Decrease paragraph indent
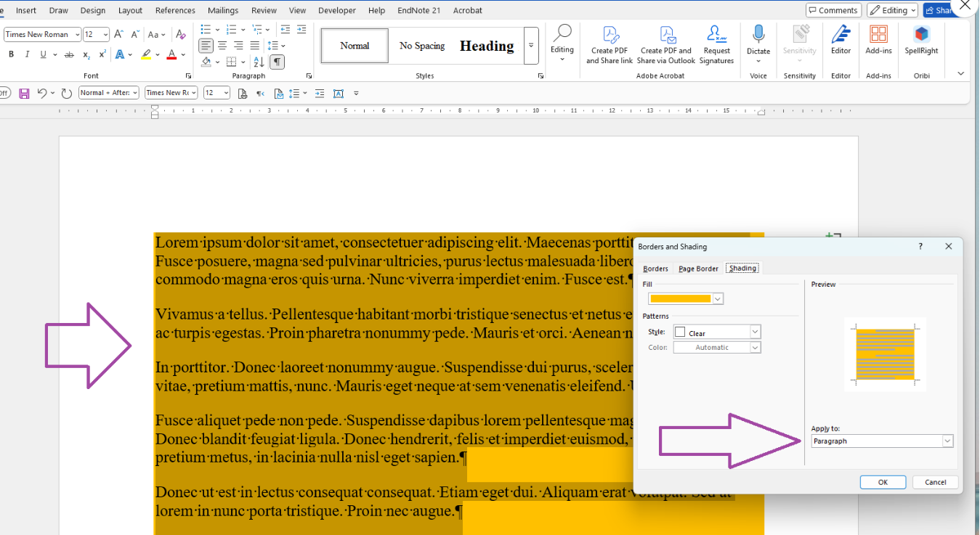This screenshot has height=535, width=980. click(286, 29)
